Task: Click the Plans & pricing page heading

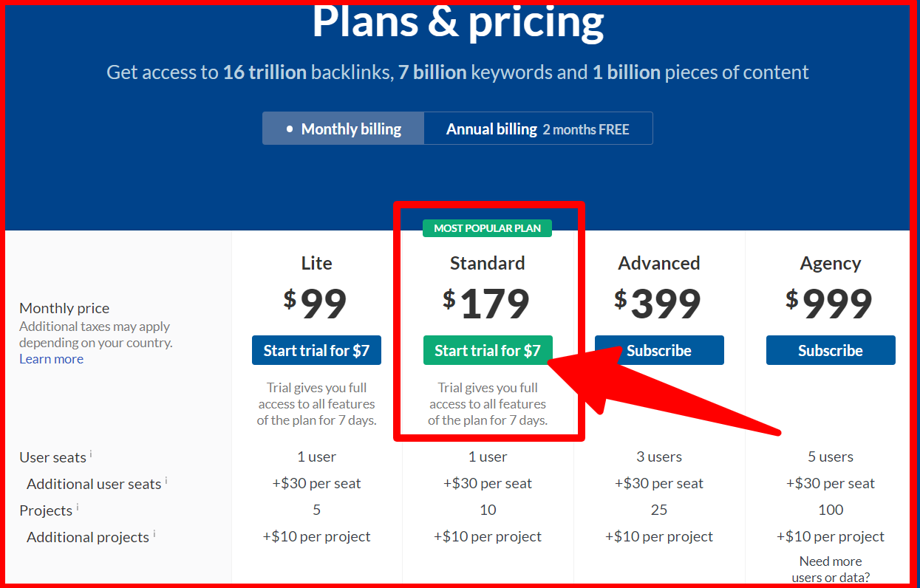Action: (458, 22)
